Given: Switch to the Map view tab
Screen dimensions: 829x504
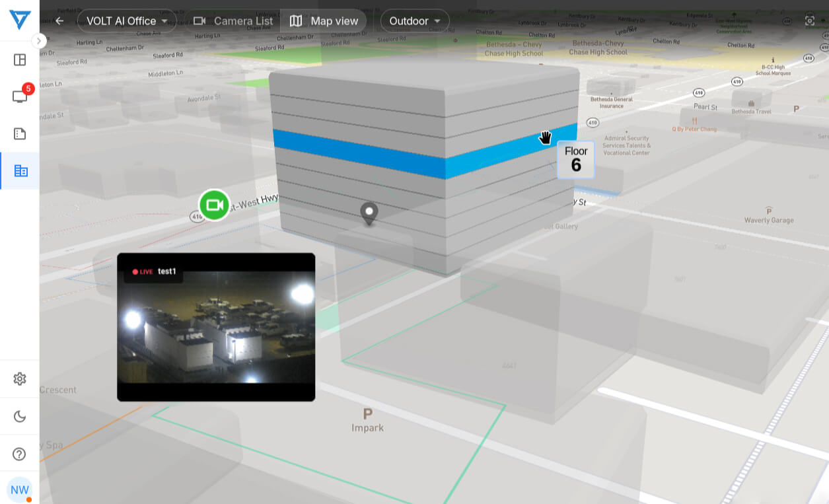Looking at the screenshot, I should point(324,21).
